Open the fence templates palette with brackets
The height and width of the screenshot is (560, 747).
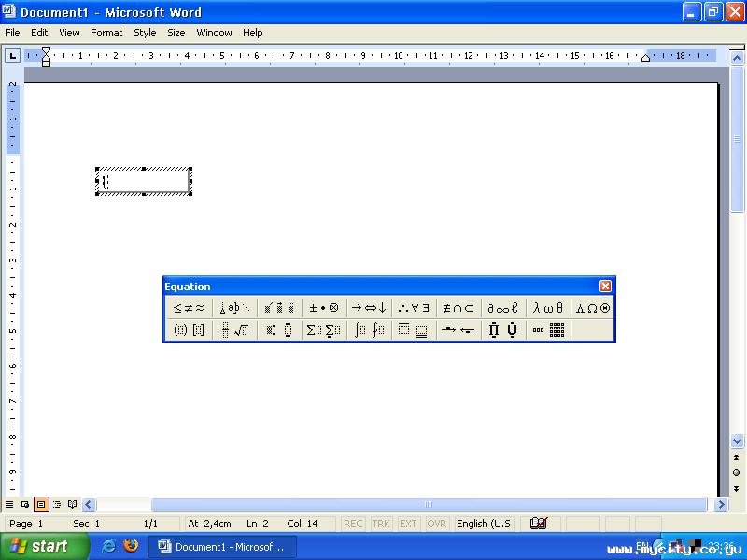190,329
